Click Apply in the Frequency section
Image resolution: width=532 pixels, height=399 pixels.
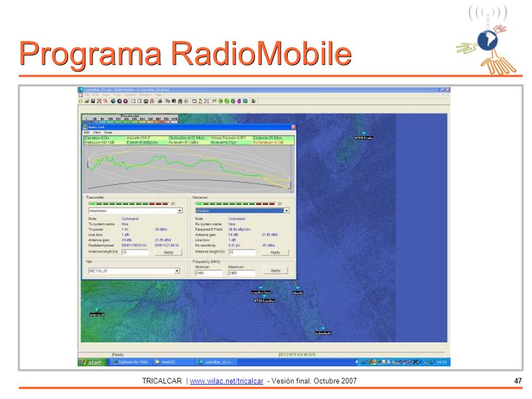click(275, 270)
